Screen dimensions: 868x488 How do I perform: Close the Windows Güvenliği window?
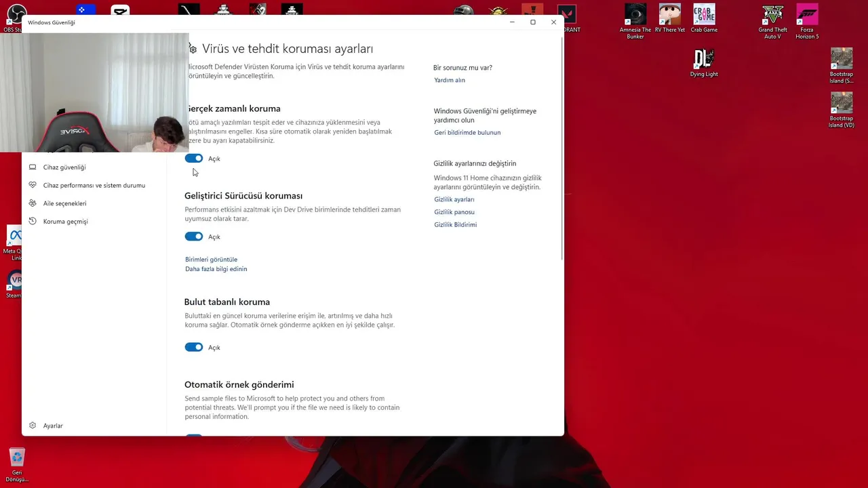[553, 22]
